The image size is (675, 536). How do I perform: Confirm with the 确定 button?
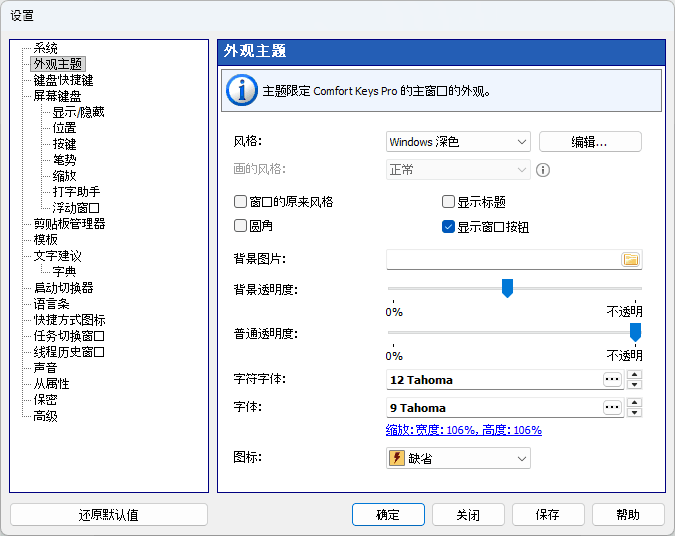(x=388, y=514)
